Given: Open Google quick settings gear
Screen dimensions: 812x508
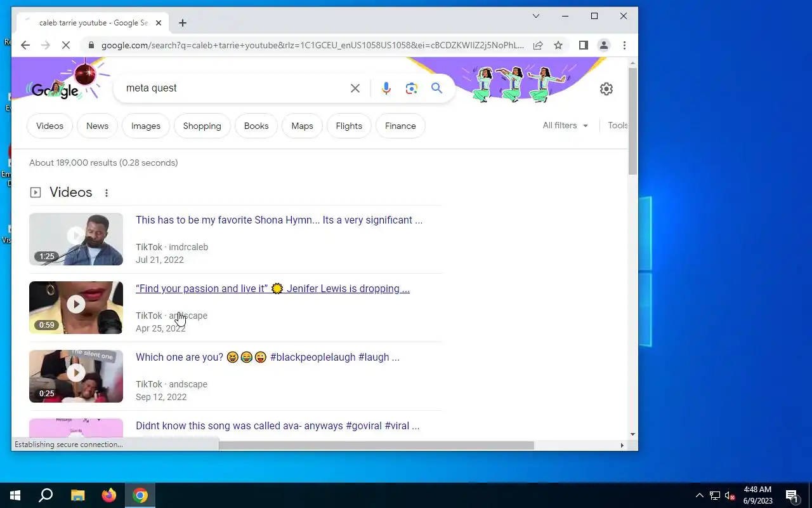Looking at the screenshot, I should click(x=606, y=89).
